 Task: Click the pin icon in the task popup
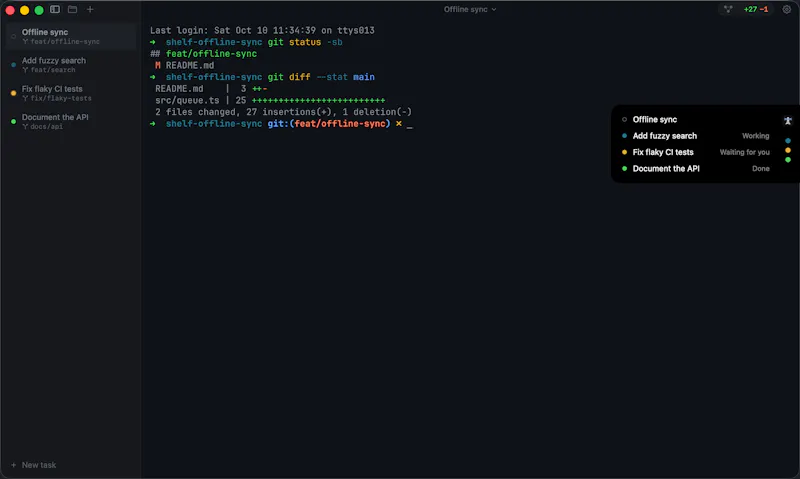pos(787,120)
